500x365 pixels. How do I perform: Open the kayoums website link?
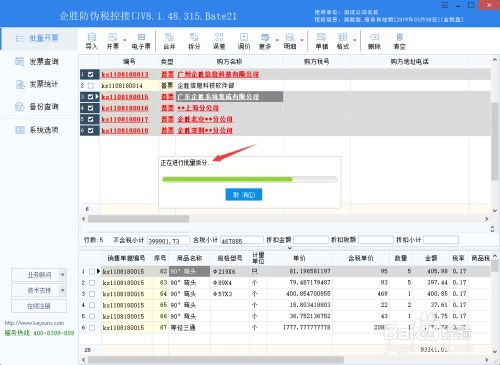tap(34, 323)
